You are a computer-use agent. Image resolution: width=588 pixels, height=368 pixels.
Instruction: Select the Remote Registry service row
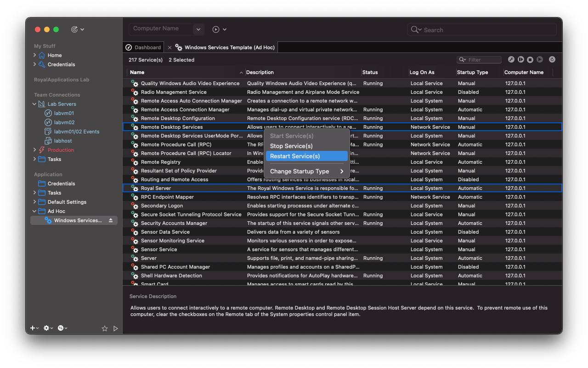[x=161, y=162]
